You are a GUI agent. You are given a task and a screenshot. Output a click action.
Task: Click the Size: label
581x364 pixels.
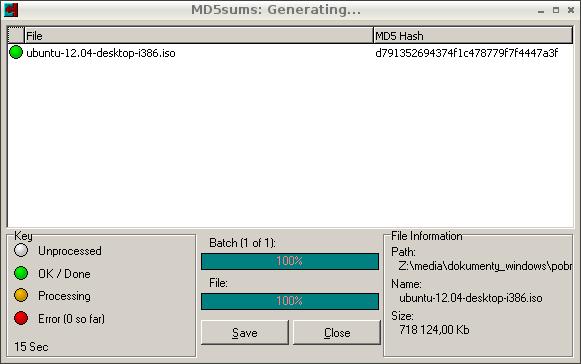(x=402, y=316)
